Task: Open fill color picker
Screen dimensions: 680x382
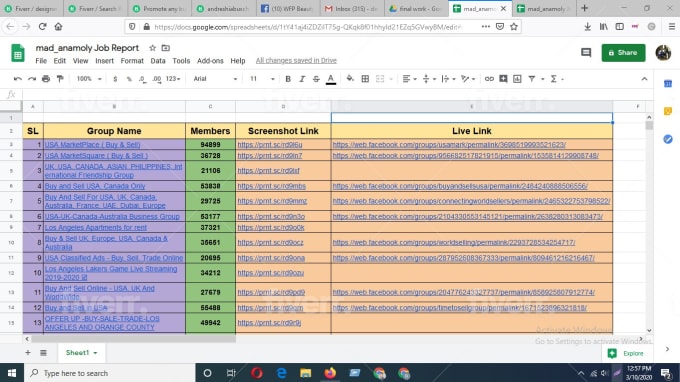Action: (x=350, y=79)
